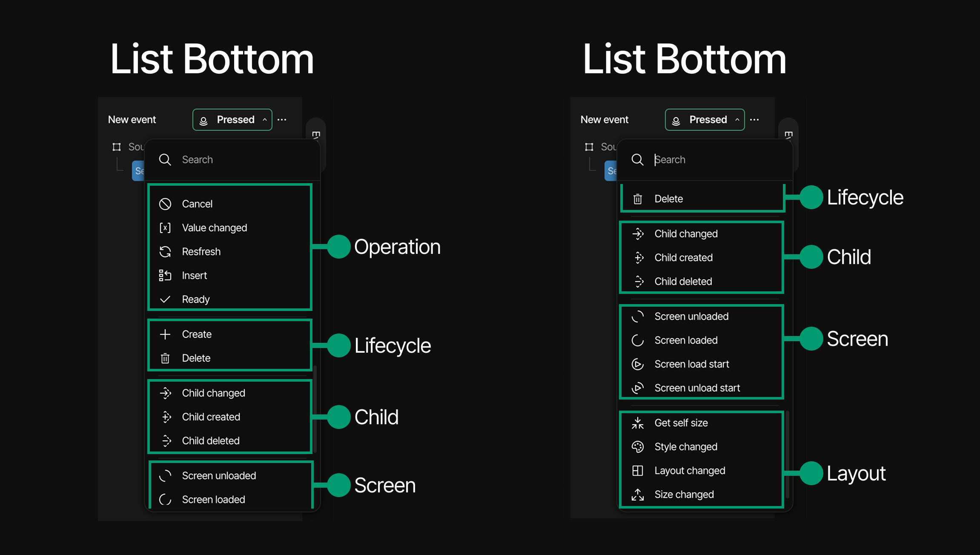
Task: Click the Screen load start play icon
Action: pos(638,364)
